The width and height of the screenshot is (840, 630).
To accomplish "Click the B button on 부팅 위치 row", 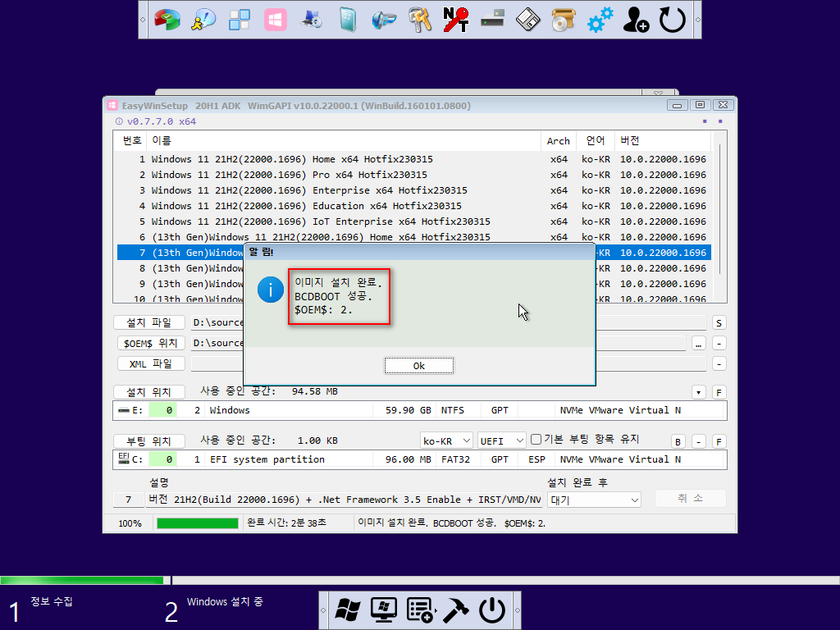I will point(678,442).
